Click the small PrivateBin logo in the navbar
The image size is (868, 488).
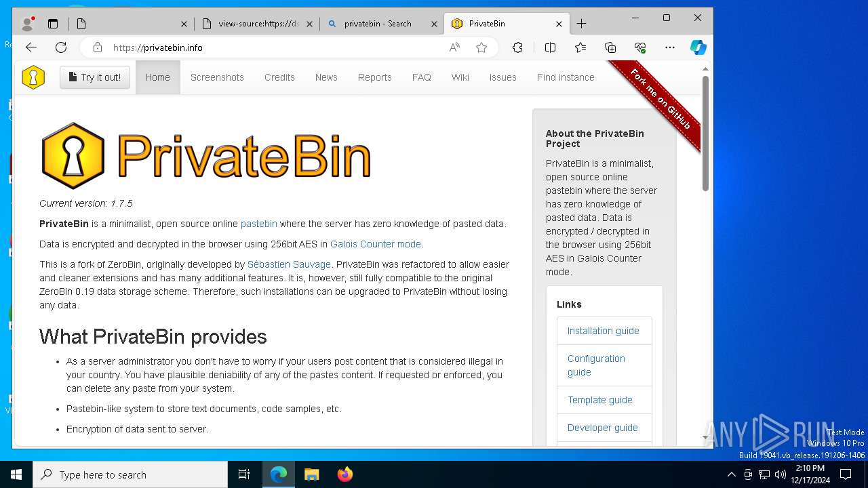[33, 77]
